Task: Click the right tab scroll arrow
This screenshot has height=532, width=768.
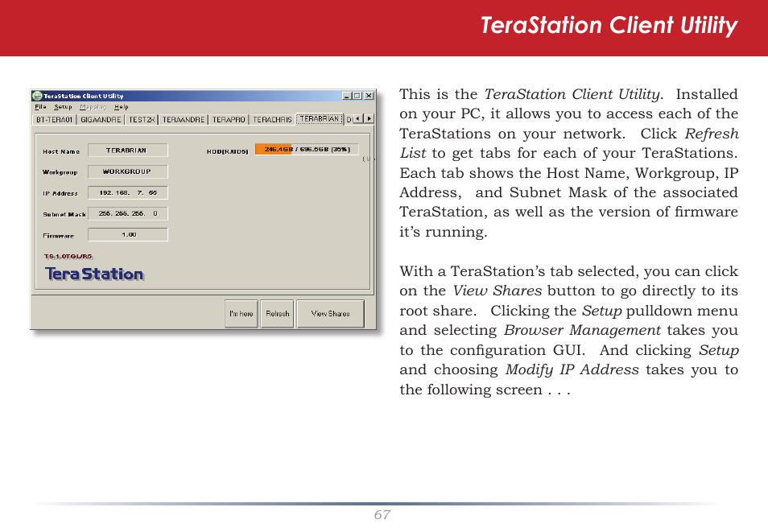Action: pyautogui.click(x=369, y=118)
